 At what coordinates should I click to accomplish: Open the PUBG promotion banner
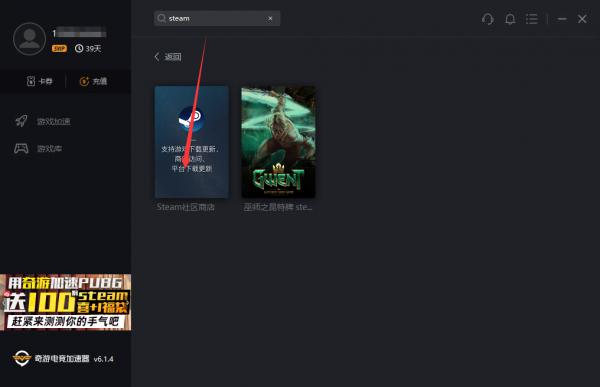[x=65, y=302]
